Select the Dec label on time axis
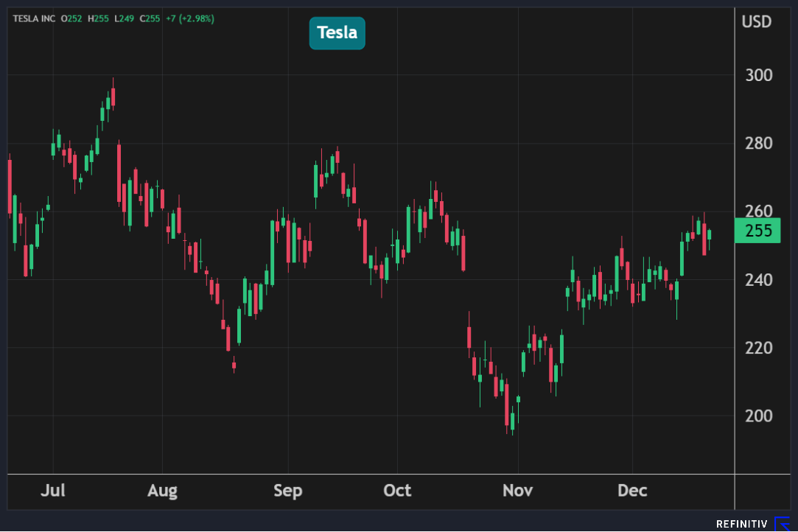This screenshot has width=798, height=532. [632, 491]
